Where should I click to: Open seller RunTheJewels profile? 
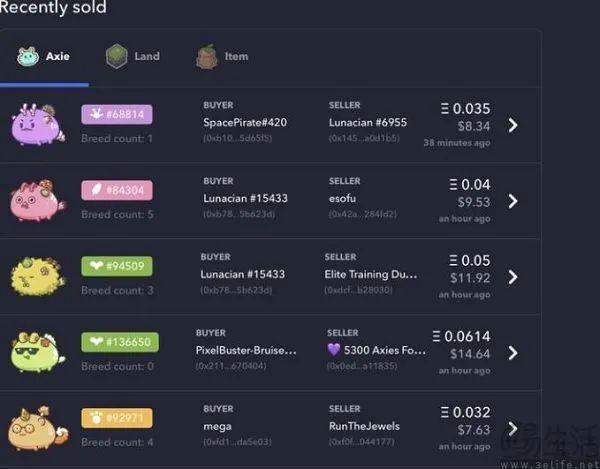point(363,426)
